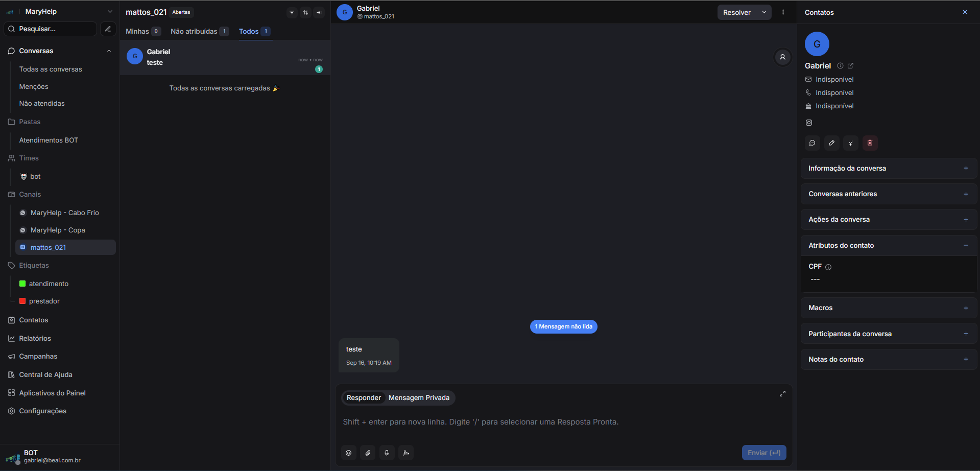980x471 pixels.
Task: Attach a file with paperclip icon
Action: [368, 453]
